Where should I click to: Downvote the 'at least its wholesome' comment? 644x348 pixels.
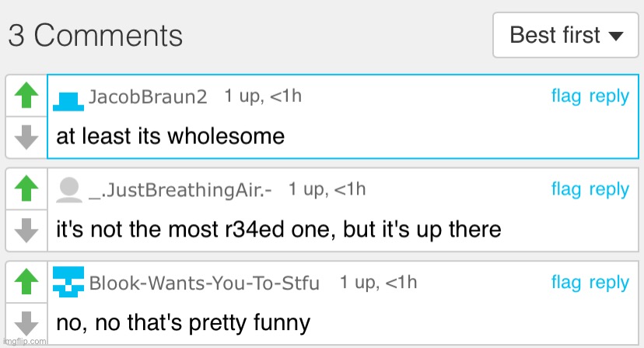pos(26,137)
